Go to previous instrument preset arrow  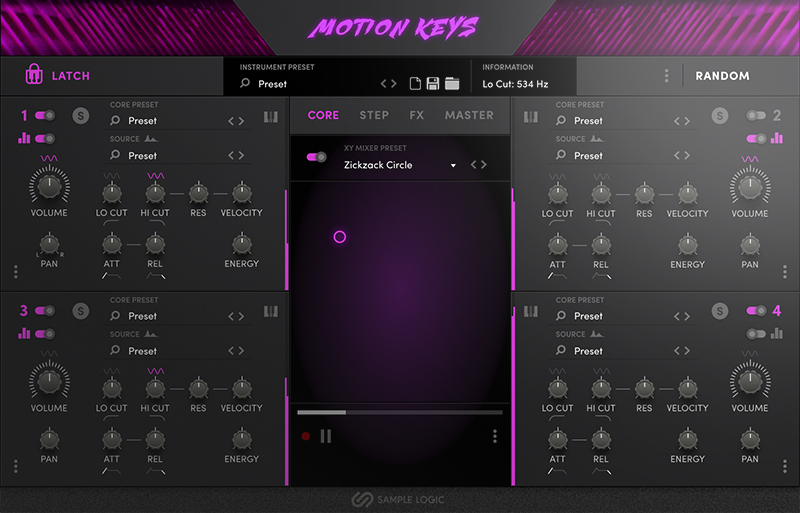pyautogui.click(x=384, y=84)
